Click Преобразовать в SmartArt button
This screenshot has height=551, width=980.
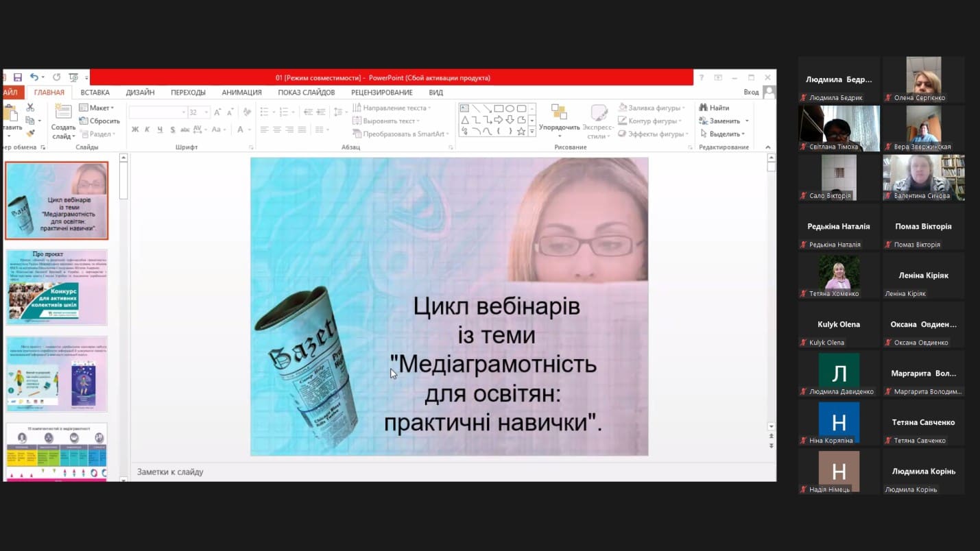pyautogui.click(x=401, y=134)
